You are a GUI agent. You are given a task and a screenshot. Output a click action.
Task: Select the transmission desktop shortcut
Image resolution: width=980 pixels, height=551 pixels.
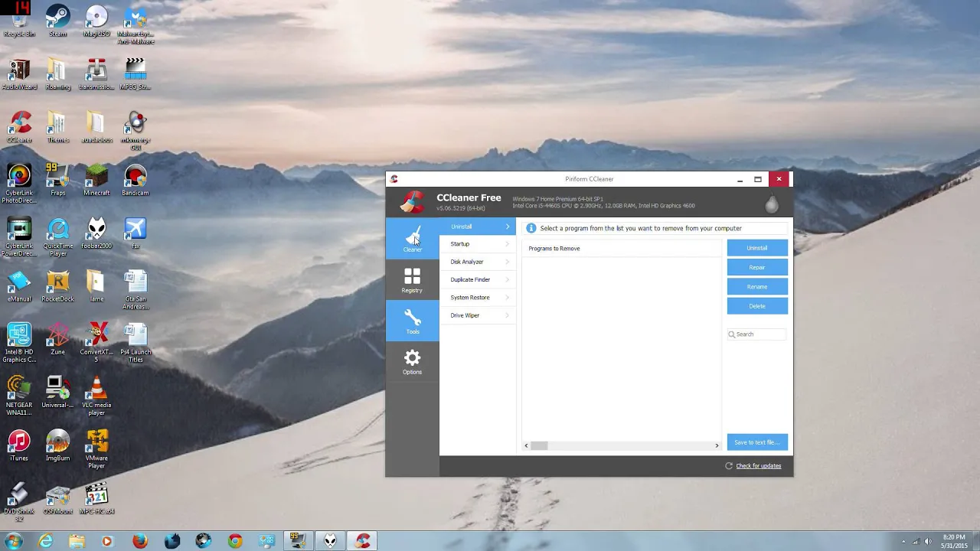click(x=96, y=74)
